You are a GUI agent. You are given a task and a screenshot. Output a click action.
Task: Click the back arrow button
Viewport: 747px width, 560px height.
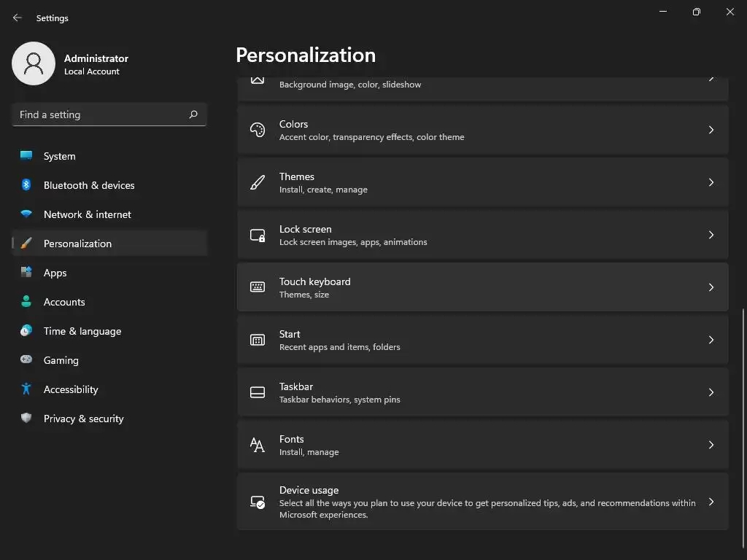point(18,17)
